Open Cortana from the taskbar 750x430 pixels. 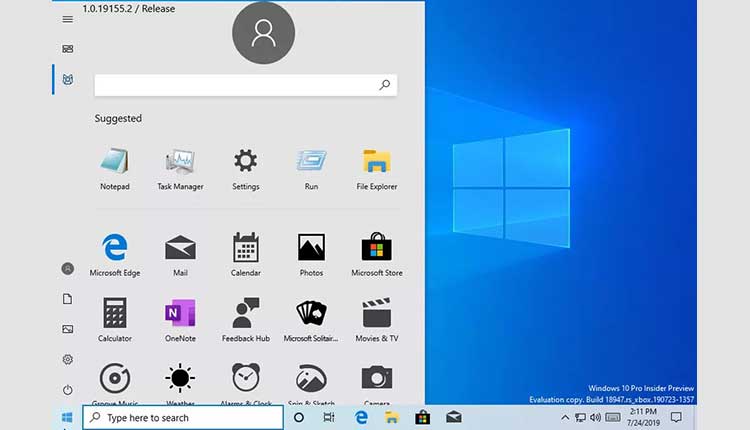298,418
